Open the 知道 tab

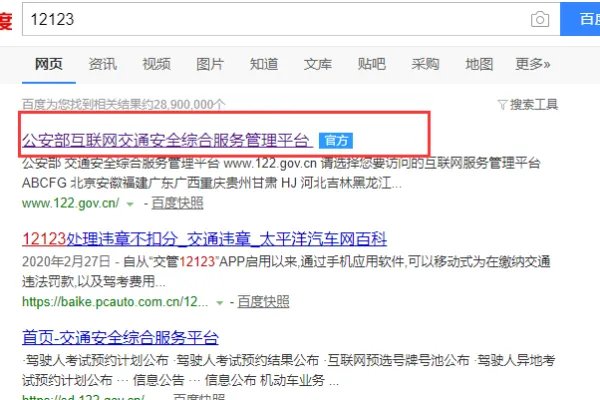coord(264,64)
